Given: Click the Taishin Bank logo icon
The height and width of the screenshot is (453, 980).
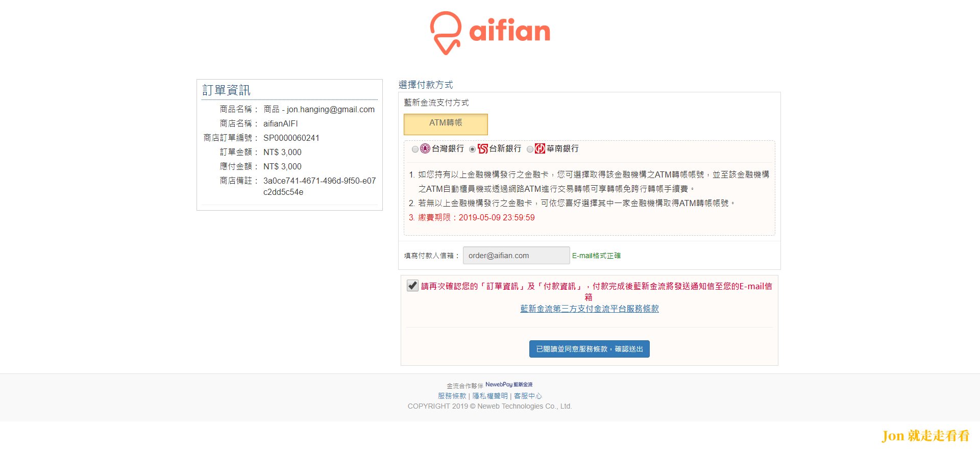Looking at the screenshot, I should (x=482, y=149).
